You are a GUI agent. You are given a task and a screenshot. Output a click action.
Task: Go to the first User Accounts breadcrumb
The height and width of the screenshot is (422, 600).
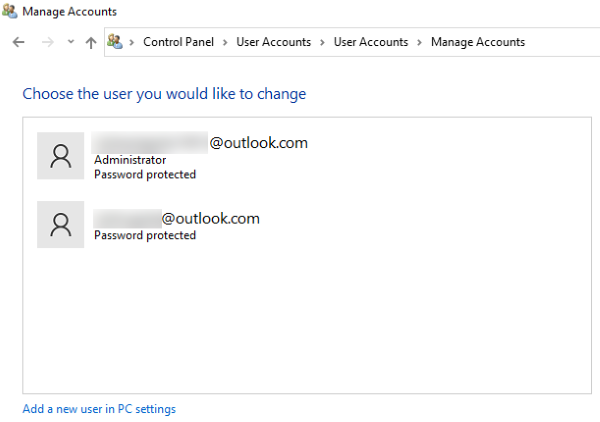point(273,42)
